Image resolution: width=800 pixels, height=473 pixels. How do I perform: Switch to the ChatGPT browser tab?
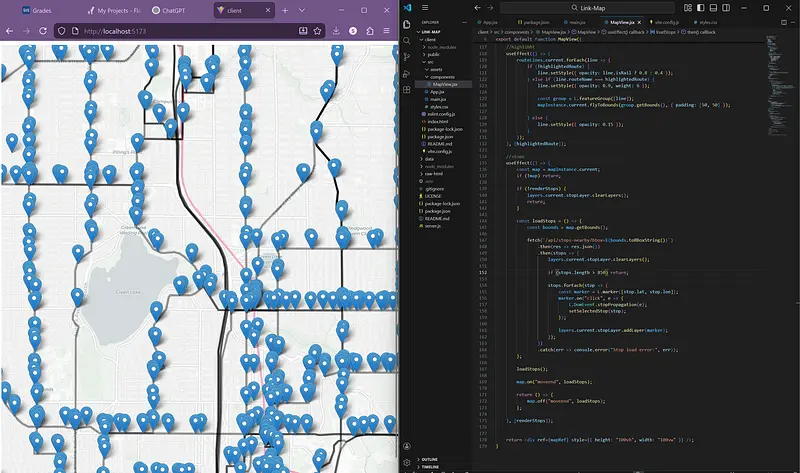point(173,9)
